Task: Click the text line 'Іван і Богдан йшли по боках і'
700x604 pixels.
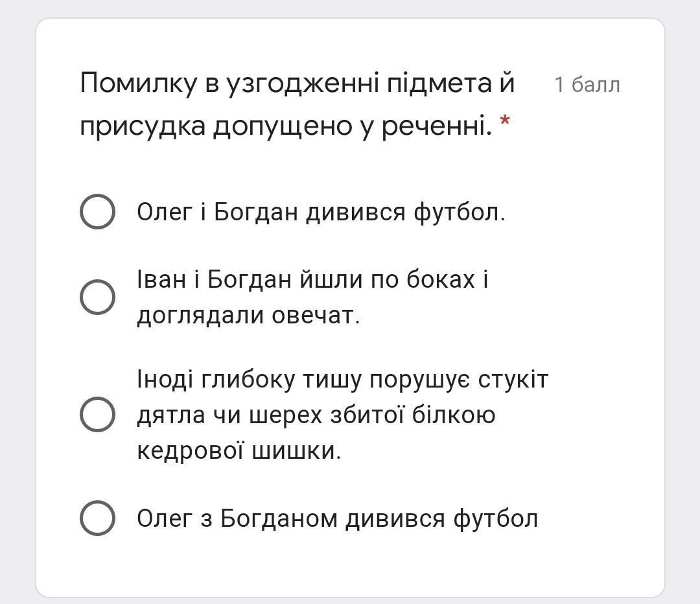Action: 312,280
